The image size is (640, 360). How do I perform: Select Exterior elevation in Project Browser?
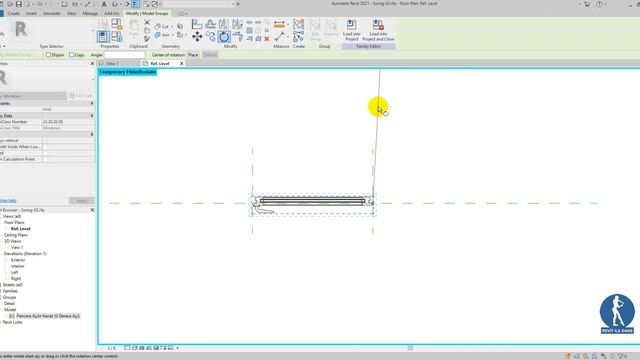18,260
